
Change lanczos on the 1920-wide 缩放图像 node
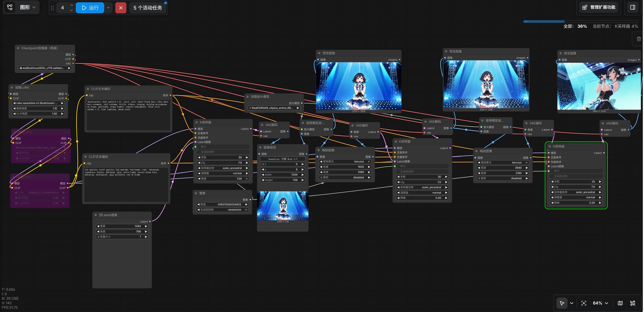coord(345,162)
